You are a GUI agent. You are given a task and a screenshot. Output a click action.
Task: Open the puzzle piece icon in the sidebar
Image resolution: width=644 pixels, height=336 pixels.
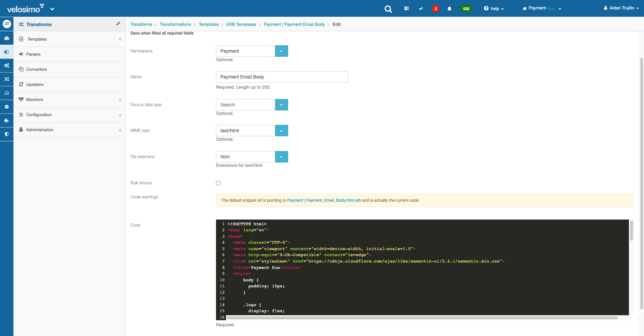[x=7, y=120]
